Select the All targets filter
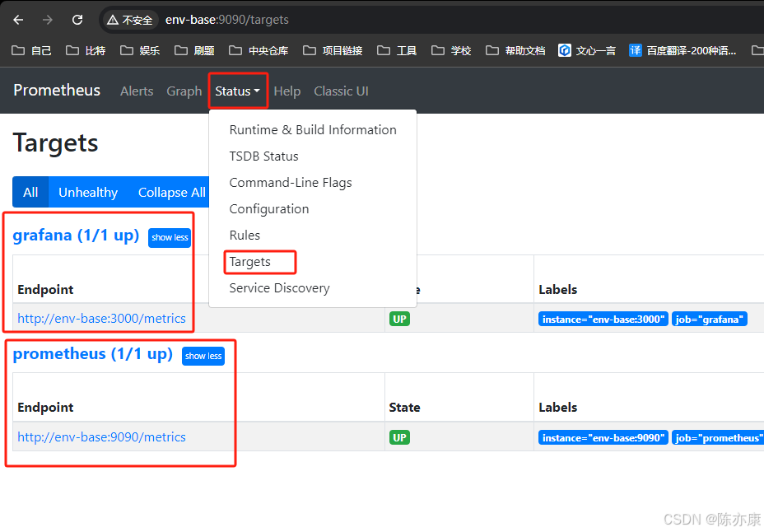Image resolution: width=764 pixels, height=532 pixels. click(30, 192)
